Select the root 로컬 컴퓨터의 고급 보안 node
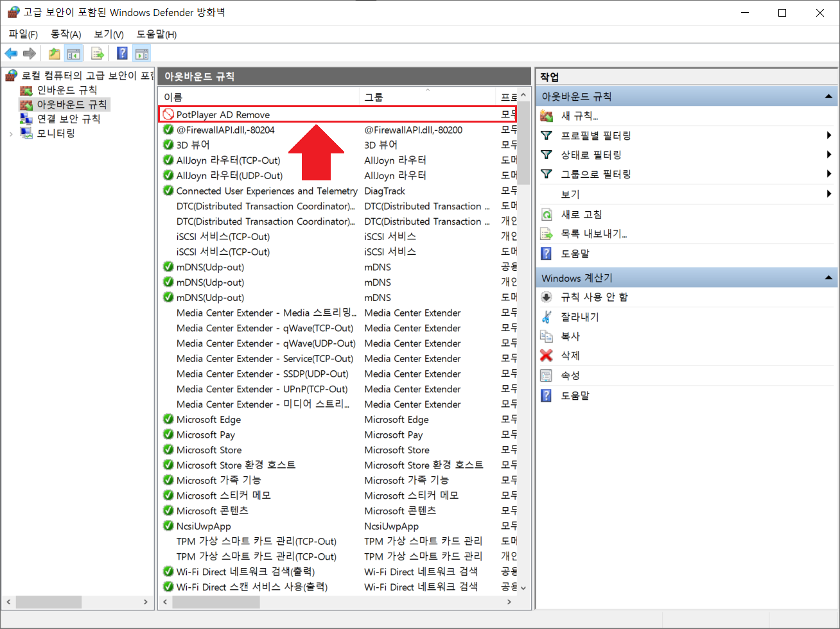 click(87, 76)
